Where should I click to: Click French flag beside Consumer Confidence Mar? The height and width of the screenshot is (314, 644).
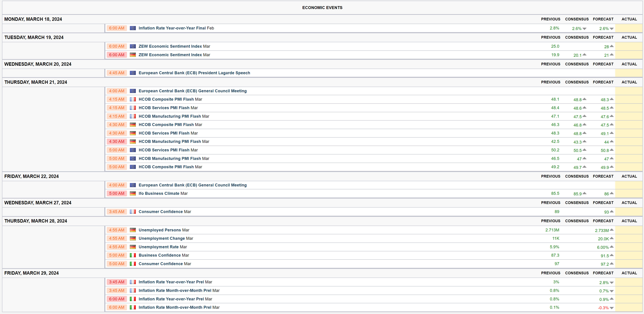[133, 212]
